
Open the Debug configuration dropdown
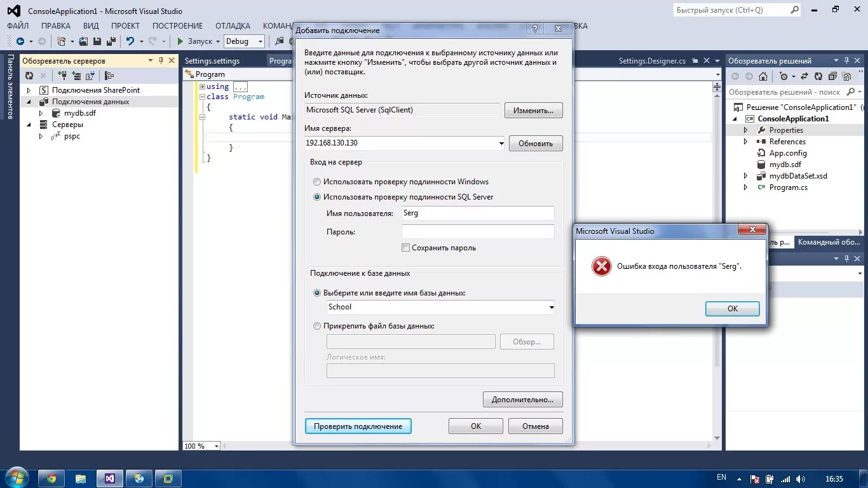click(261, 41)
